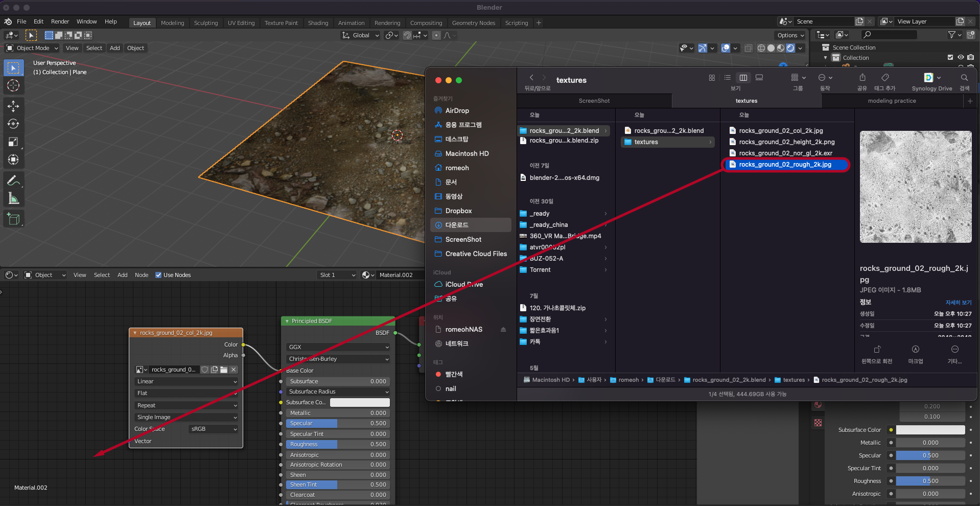This screenshot has height=506, width=980.
Task: Activate the Scale tool
Action: [13, 142]
